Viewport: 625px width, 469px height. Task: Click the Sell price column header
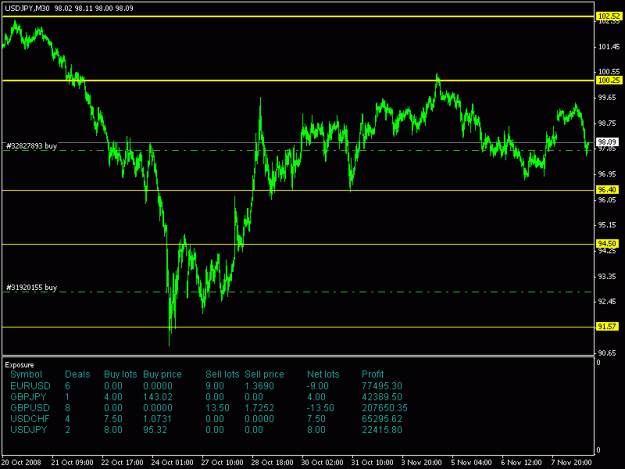coord(264,375)
